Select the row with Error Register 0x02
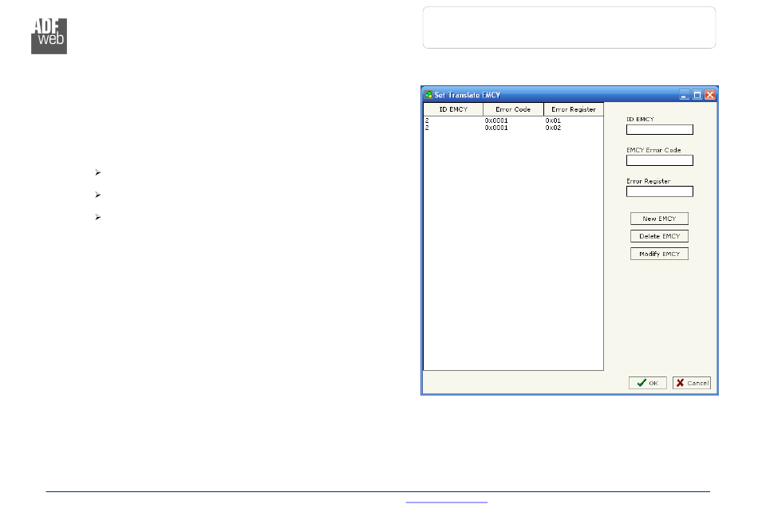 tap(512, 128)
